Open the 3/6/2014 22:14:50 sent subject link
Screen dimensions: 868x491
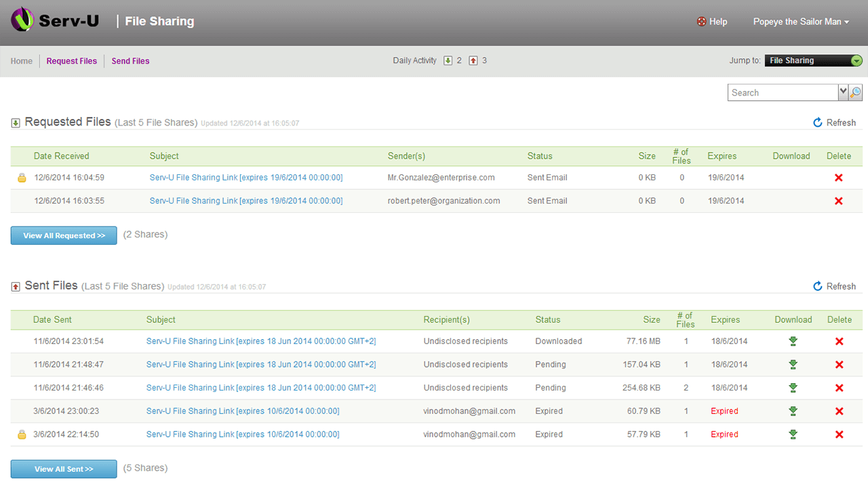coord(243,434)
